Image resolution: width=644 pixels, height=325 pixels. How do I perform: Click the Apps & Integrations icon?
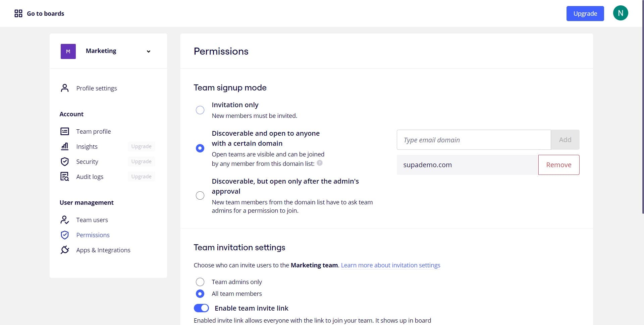[x=64, y=250]
